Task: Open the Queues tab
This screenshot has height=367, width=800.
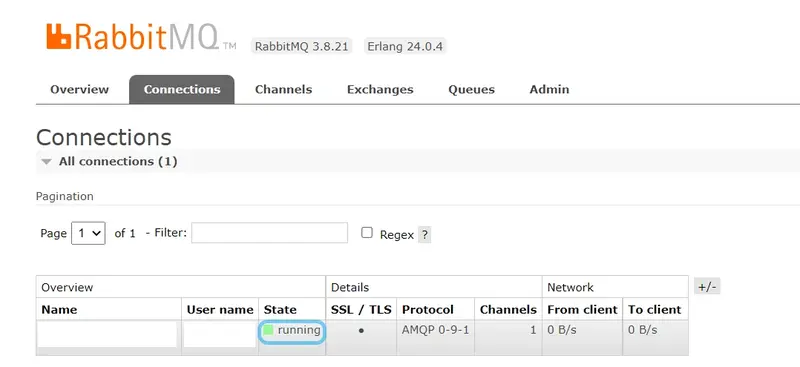Action: 471,89
